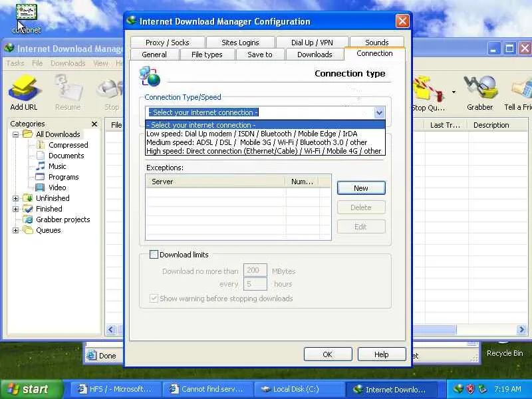The image size is (532, 399).
Task: Click the Tell a Friend icon
Action: click(522, 89)
